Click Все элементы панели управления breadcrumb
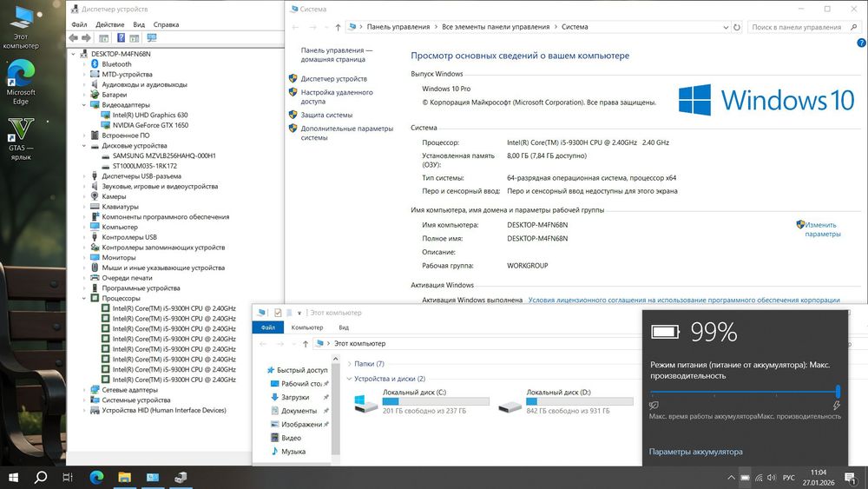868x489 pixels. [x=496, y=27]
